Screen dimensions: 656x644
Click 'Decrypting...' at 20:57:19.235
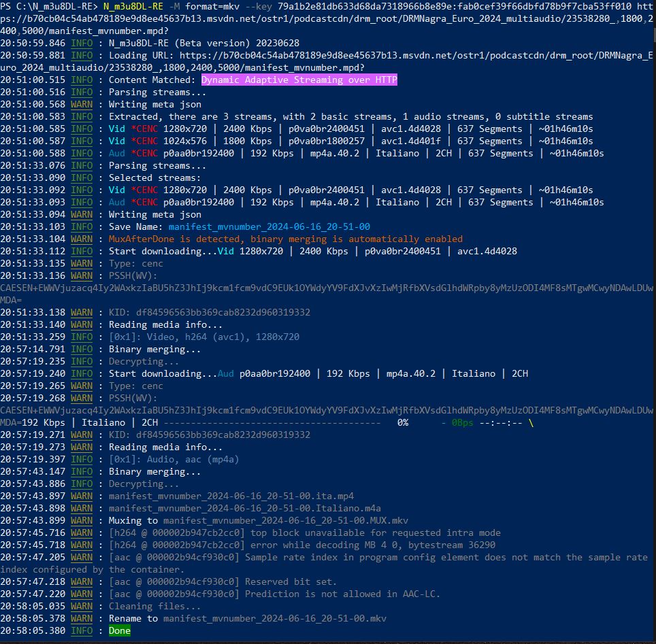[x=144, y=361]
